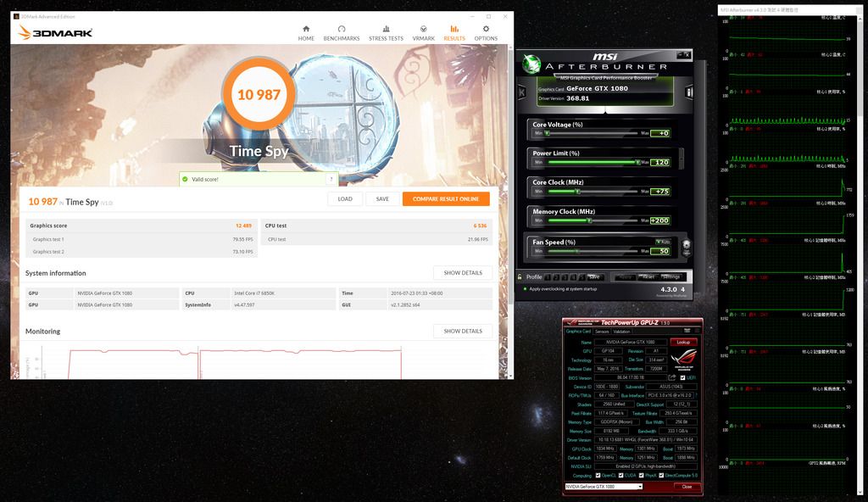Show details for System information
This screenshot has width=868, height=502.
[463, 272]
